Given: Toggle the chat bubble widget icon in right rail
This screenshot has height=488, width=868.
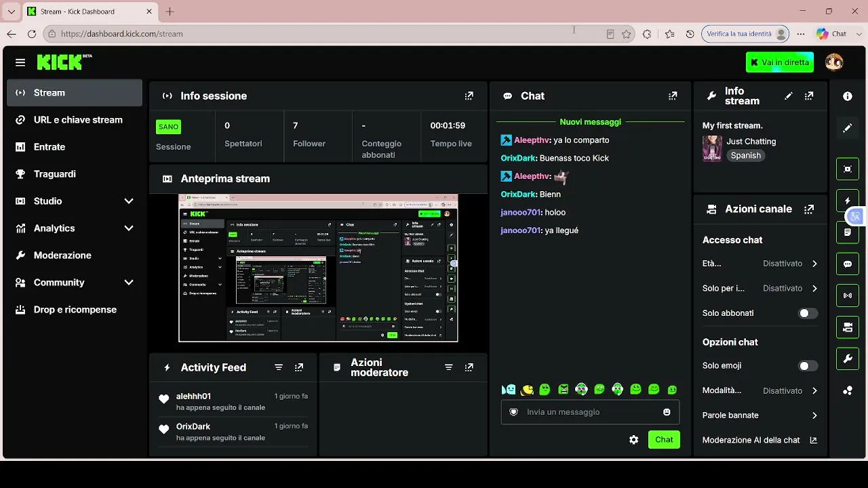Looking at the screenshot, I should pos(848,264).
